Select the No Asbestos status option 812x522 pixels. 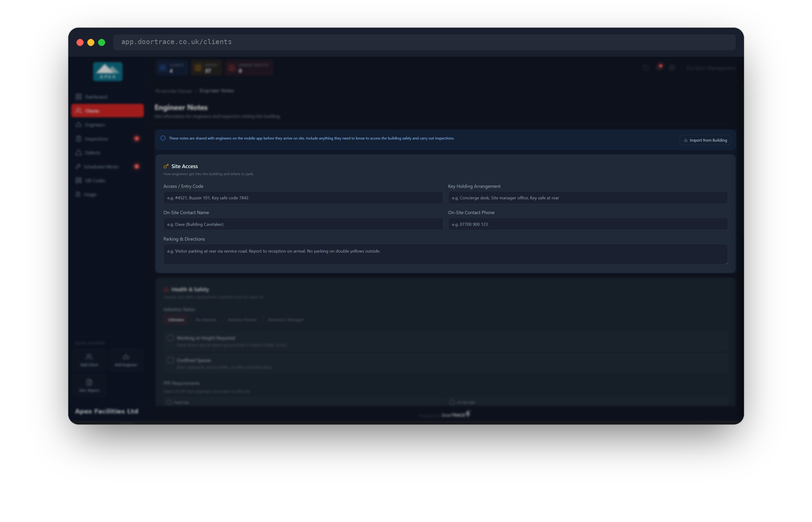click(x=206, y=320)
